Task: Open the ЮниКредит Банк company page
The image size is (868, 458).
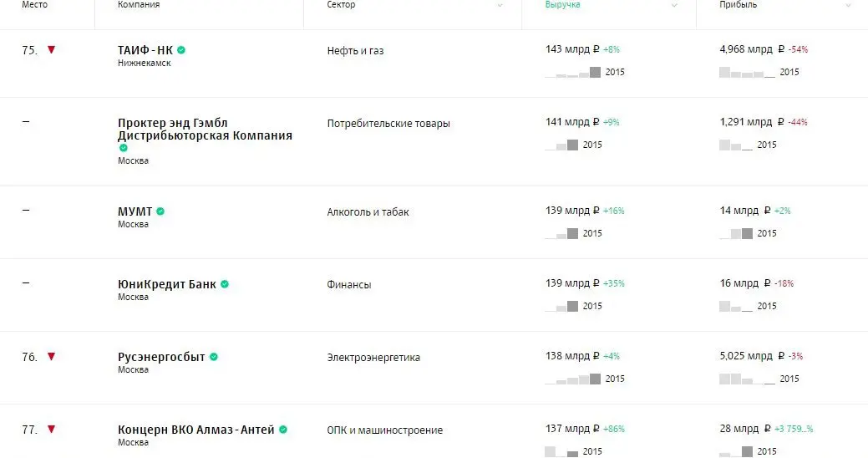Action: point(167,284)
